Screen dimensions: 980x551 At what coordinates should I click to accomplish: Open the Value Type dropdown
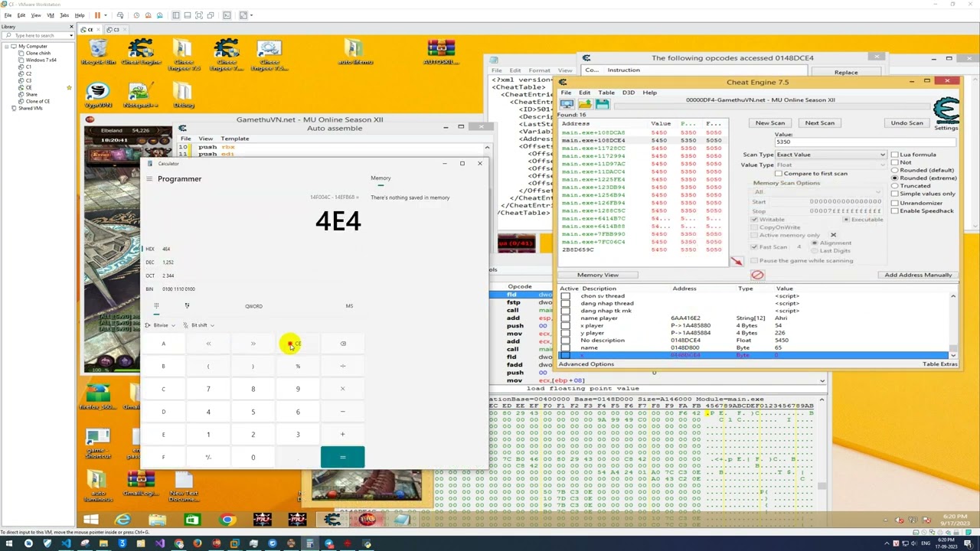coord(830,165)
